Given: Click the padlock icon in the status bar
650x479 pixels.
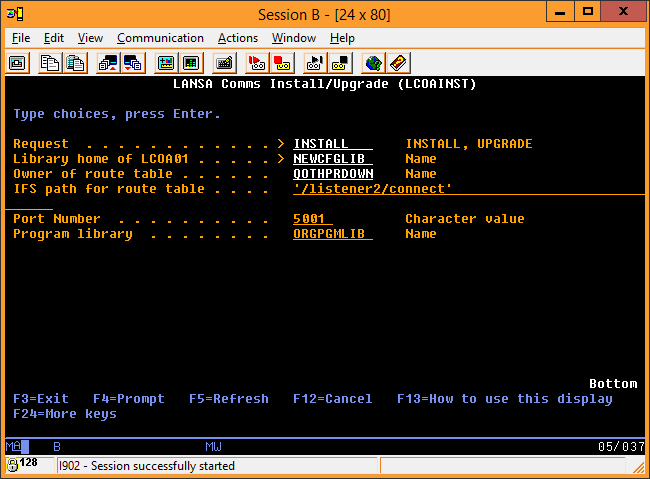Looking at the screenshot, I should 12,465.
